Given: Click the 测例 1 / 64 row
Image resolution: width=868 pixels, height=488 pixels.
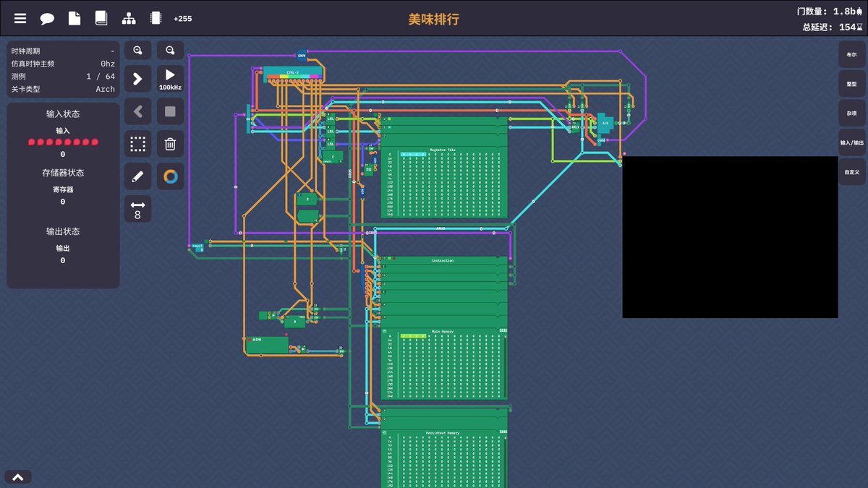Looking at the screenshot, I should [x=63, y=77].
